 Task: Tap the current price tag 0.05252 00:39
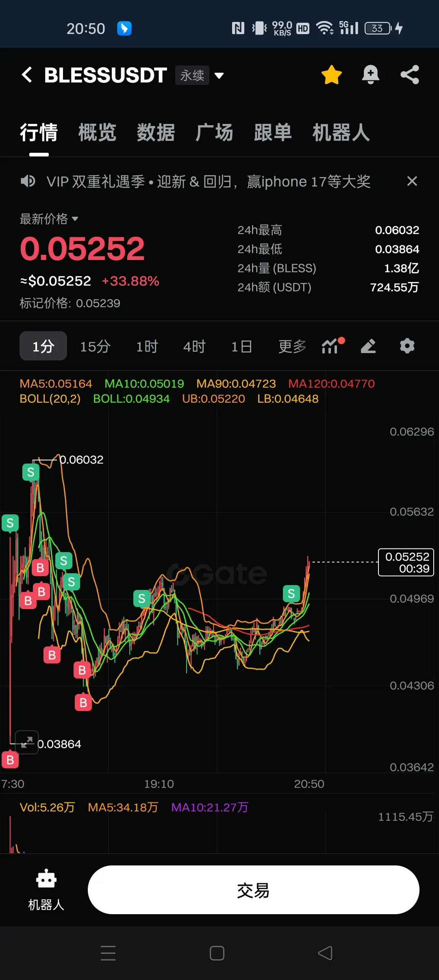click(406, 562)
